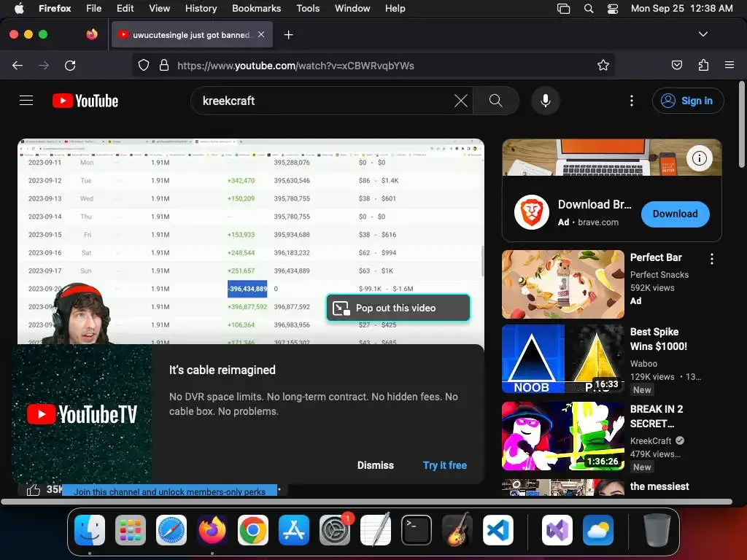Viewport: 747px width, 560px height.
Task: Open the Firefox extensions puzzle icon
Action: pyautogui.click(x=703, y=65)
